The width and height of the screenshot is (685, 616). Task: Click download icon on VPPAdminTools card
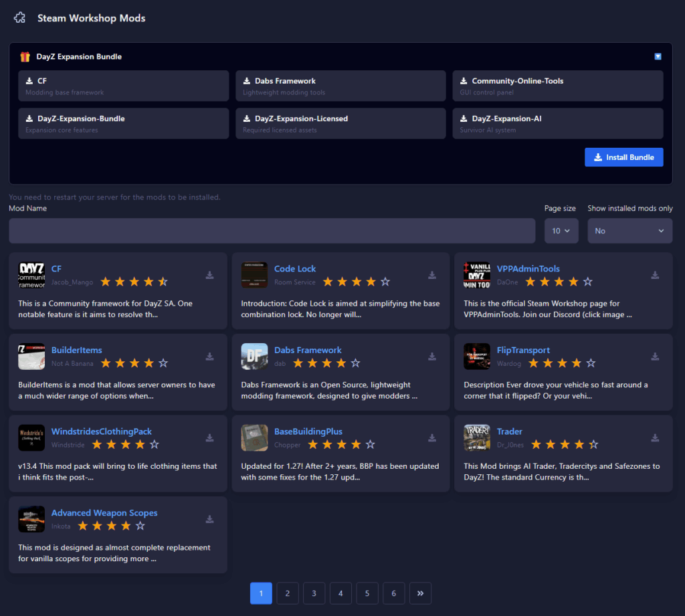tap(655, 275)
